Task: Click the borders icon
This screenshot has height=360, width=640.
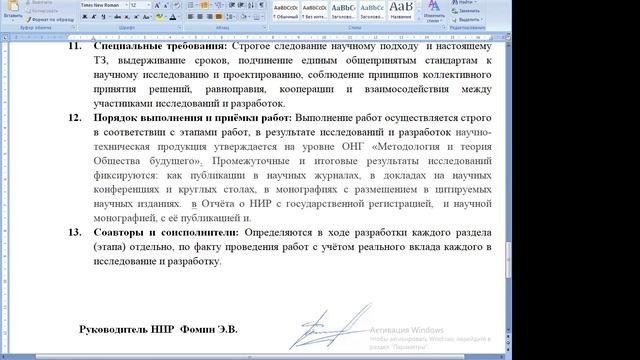Action: coord(257,17)
